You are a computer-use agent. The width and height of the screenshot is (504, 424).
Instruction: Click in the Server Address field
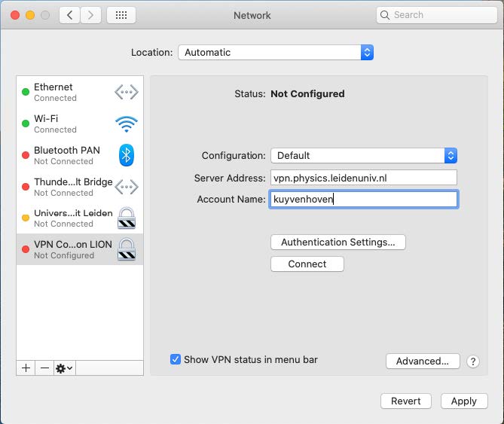tap(364, 178)
